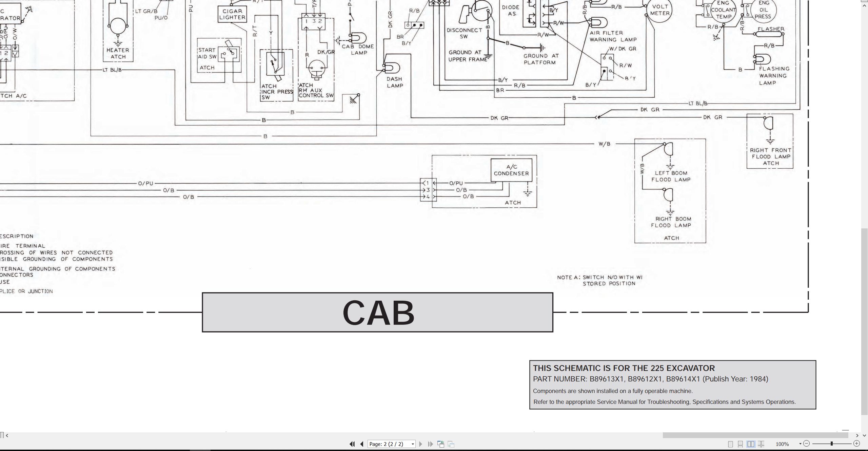Open the zoom level dropdown
This screenshot has width=868, height=451.
(x=800, y=444)
